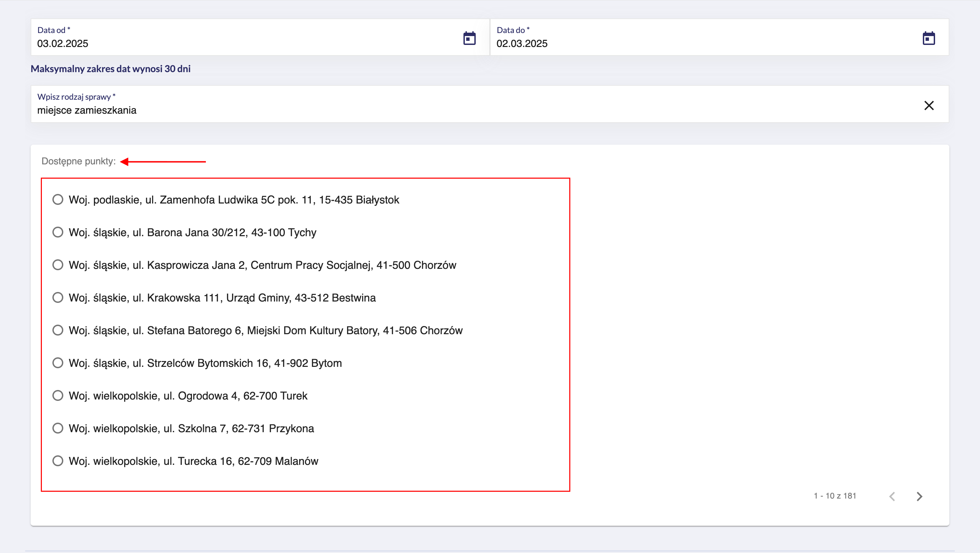Select the Tychy Barona Jana point
The image size is (980, 553).
(58, 232)
